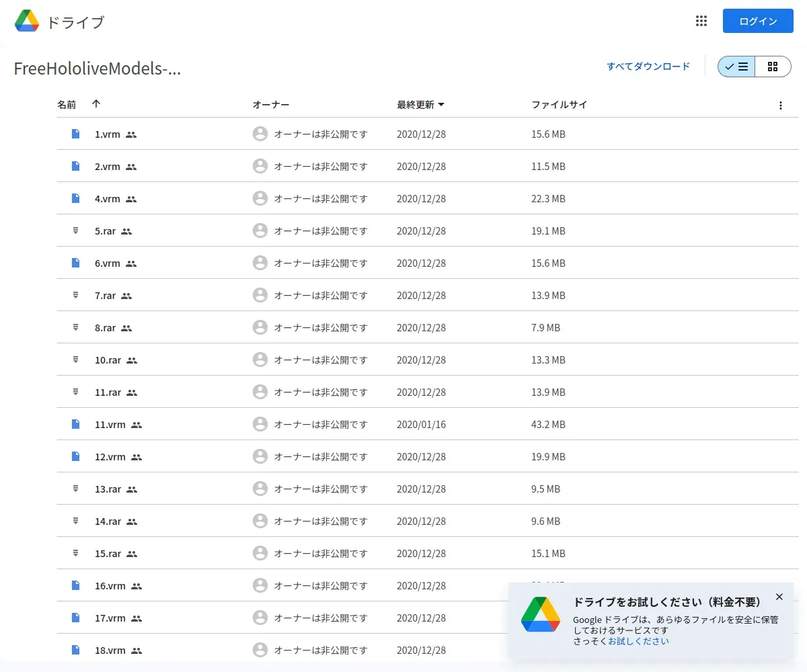This screenshot has width=807, height=672.
Task: Click the shared people icon beside 5.rar
Action: tap(126, 231)
